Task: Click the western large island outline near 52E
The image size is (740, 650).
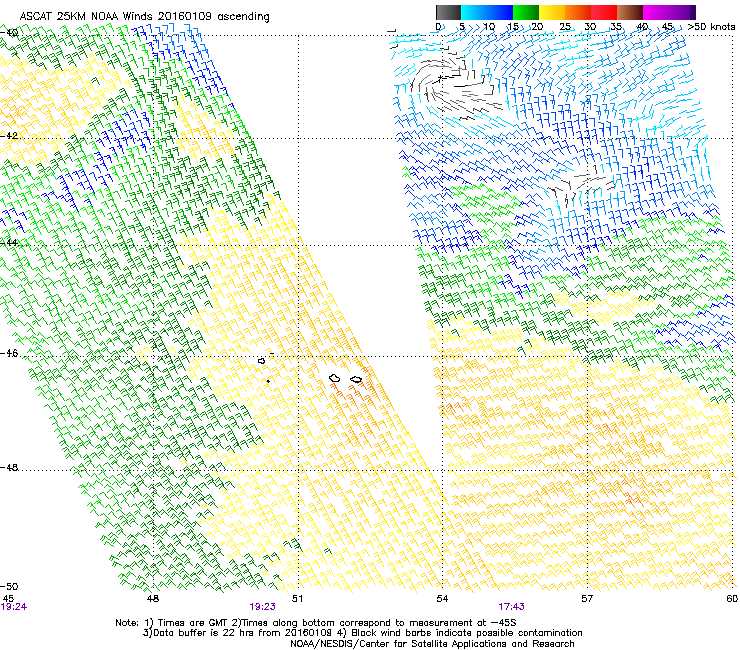Action: (x=335, y=378)
